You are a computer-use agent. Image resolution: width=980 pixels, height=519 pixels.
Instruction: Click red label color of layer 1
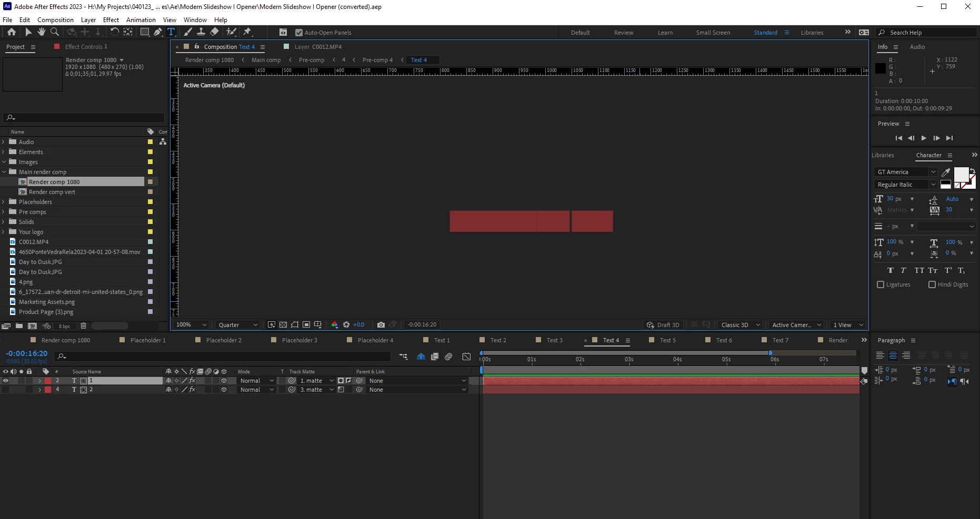click(x=48, y=381)
